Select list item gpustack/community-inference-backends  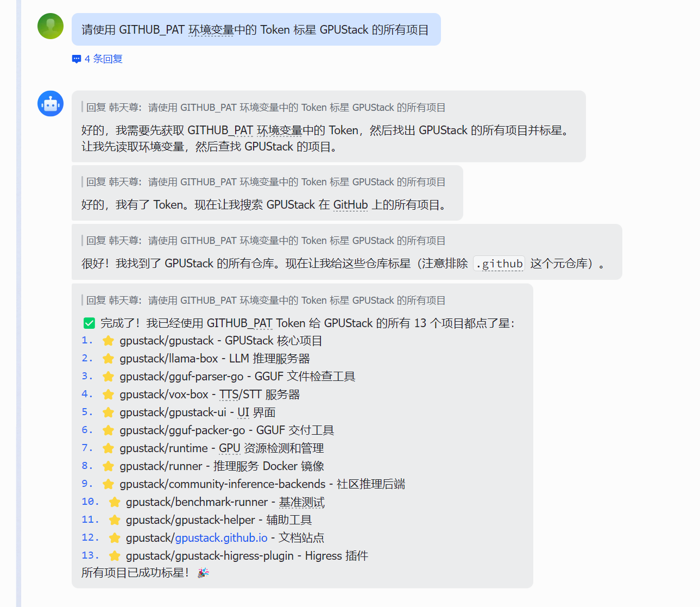(x=222, y=484)
